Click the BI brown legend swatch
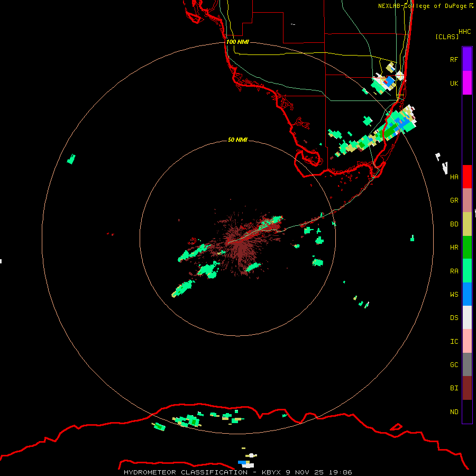The height and width of the screenshot is (476, 476). coord(467,388)
